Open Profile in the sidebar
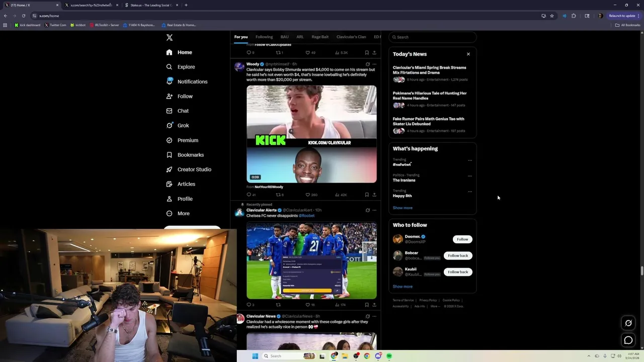Viewport: 644px width, 362px height. click(180, 199)
